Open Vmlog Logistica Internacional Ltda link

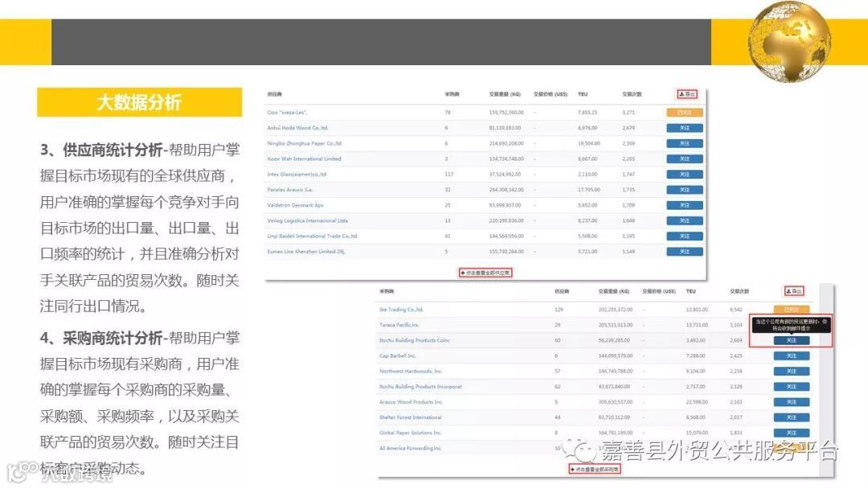pos(307,221)
